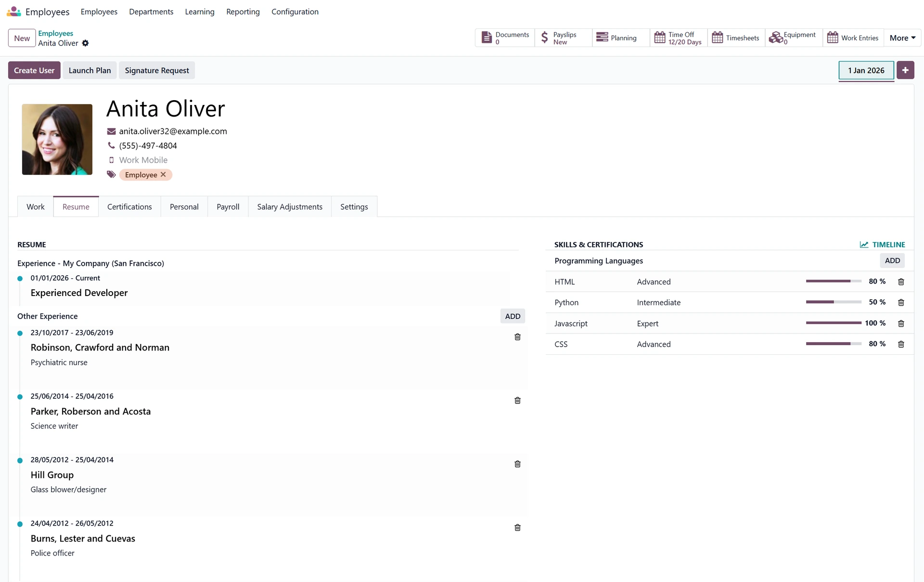
Task: Delete the Parker, Roberson and Acosta entry
Action: 517,401
